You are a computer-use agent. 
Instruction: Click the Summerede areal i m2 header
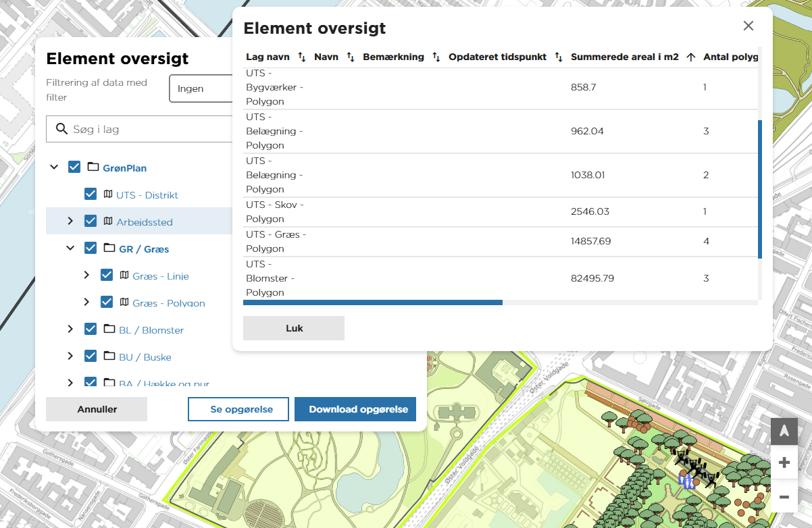point(625,57)
